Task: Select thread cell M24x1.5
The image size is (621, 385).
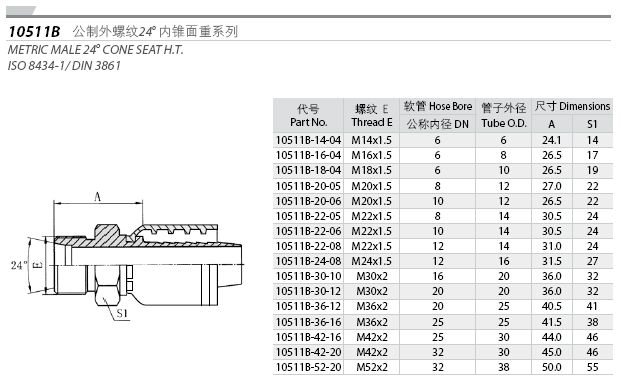Action: [371, 261]
